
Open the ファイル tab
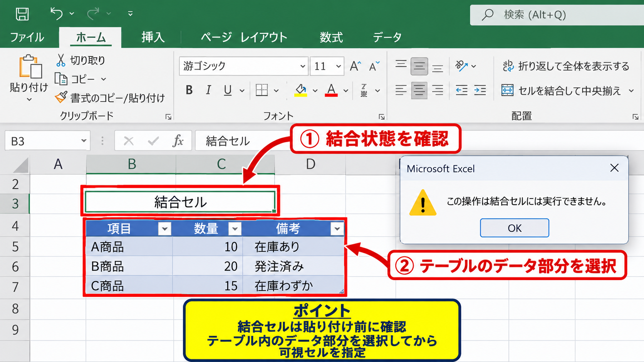[27, 37]
